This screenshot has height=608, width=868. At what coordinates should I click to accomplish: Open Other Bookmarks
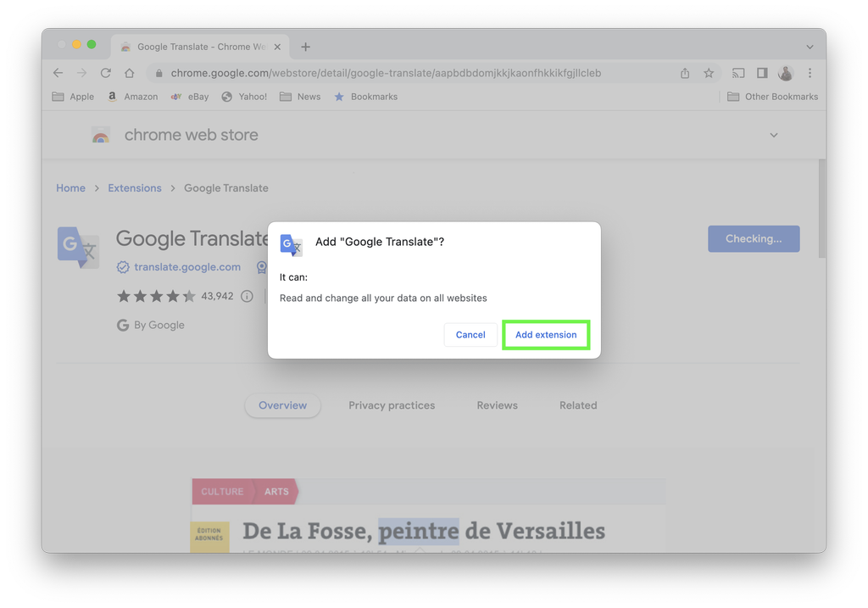772,96
